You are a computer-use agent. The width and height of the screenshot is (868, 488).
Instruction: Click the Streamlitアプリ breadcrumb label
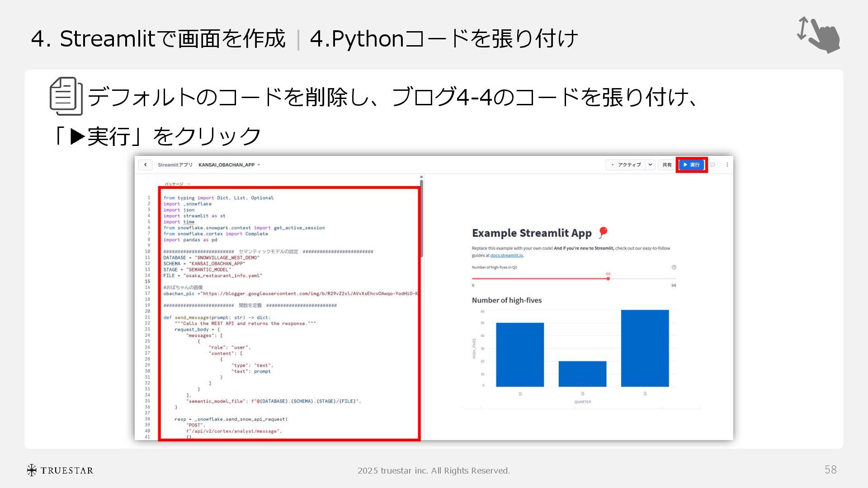coord(175,165)
